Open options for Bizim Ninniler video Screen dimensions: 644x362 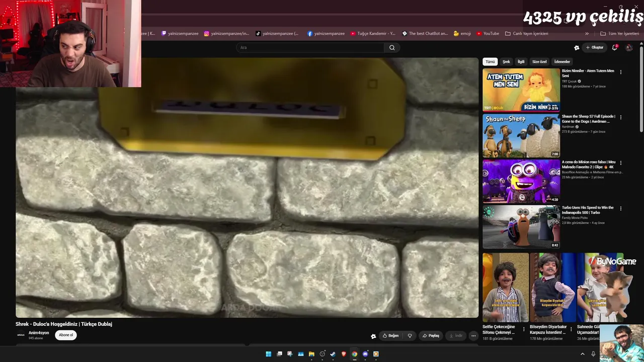click(620, 72)
